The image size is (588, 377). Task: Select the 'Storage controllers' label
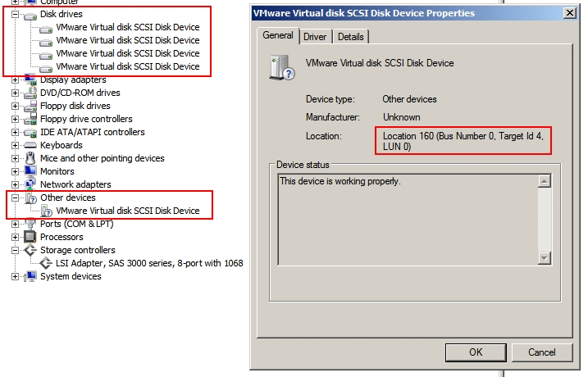(78, 250)
